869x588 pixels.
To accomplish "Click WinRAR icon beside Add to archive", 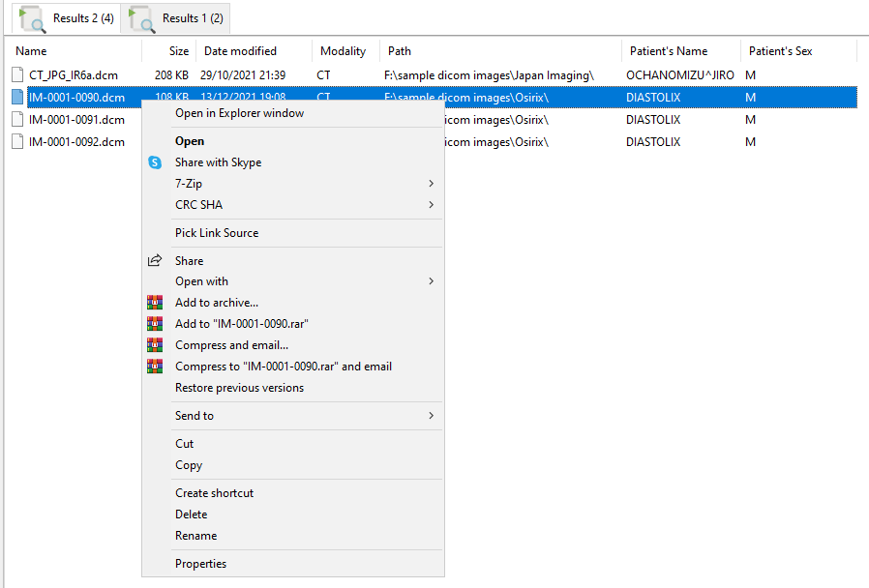I will click(155, 303).
